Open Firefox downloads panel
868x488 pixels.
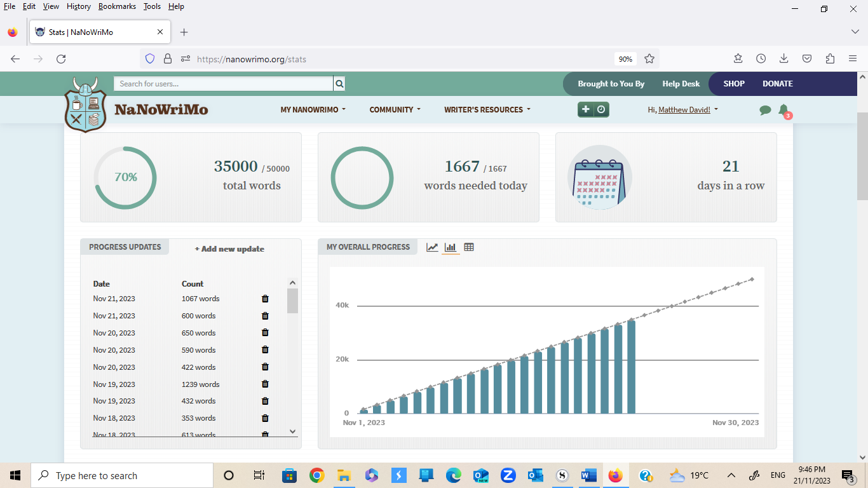[x=784, y=58]
